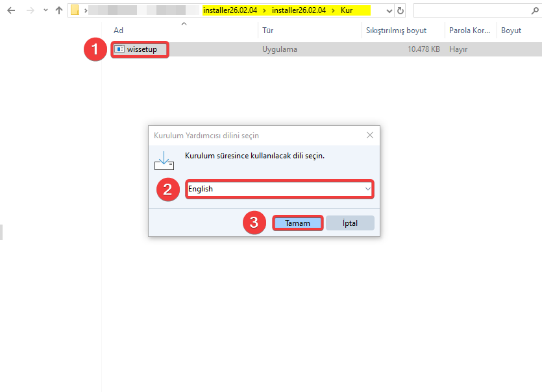542x392 pixels.
Task: Open the recent locations chevron dropdown
Action: coord(44,10)
